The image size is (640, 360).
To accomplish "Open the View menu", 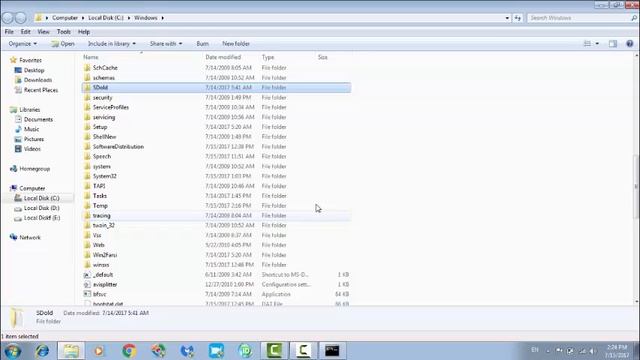I will (x=43, y=32).
